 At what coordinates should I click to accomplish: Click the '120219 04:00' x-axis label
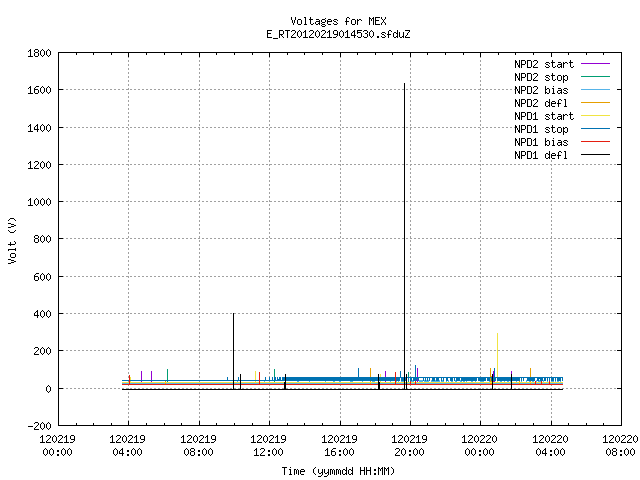point(128,446)
